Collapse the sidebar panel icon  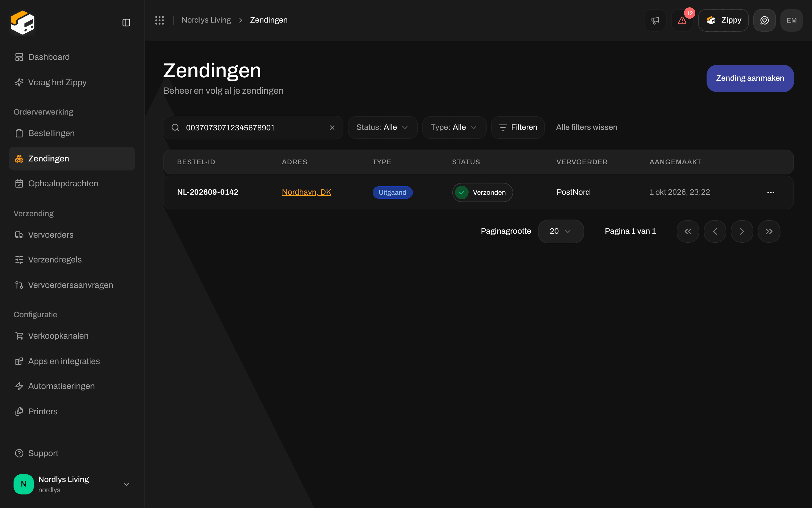coord(126,23)
